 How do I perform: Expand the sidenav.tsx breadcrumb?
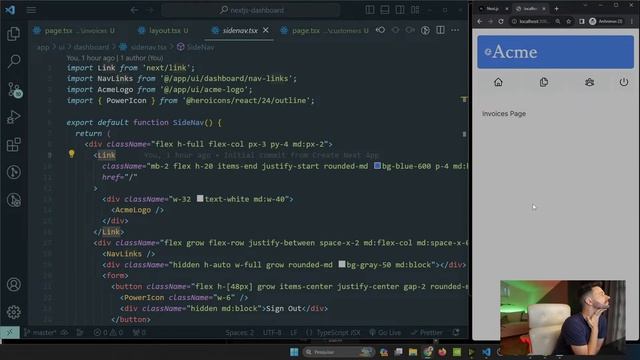point(144,47)
